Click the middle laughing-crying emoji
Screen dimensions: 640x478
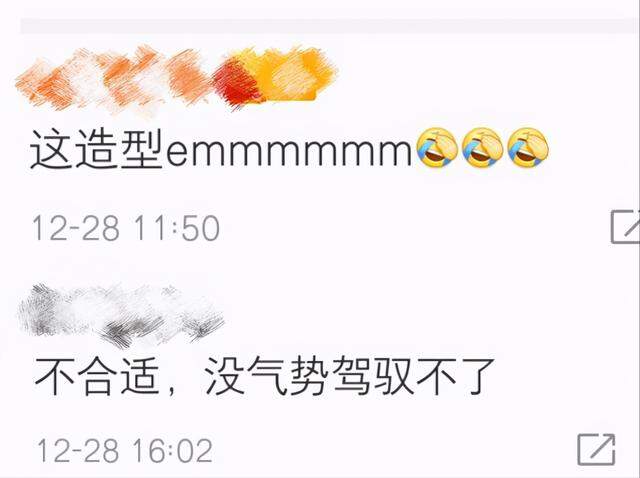482,148
